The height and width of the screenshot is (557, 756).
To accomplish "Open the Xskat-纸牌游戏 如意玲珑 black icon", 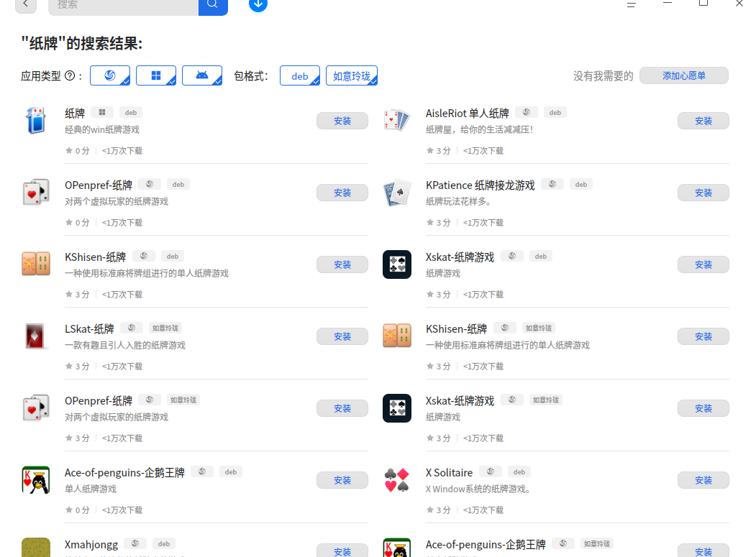I will [397, 408].
